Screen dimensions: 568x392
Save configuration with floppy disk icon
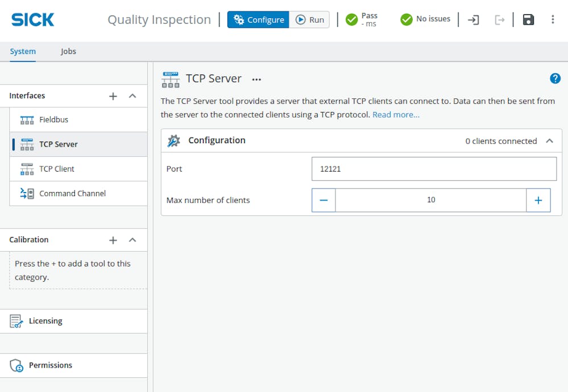[528, 19]
